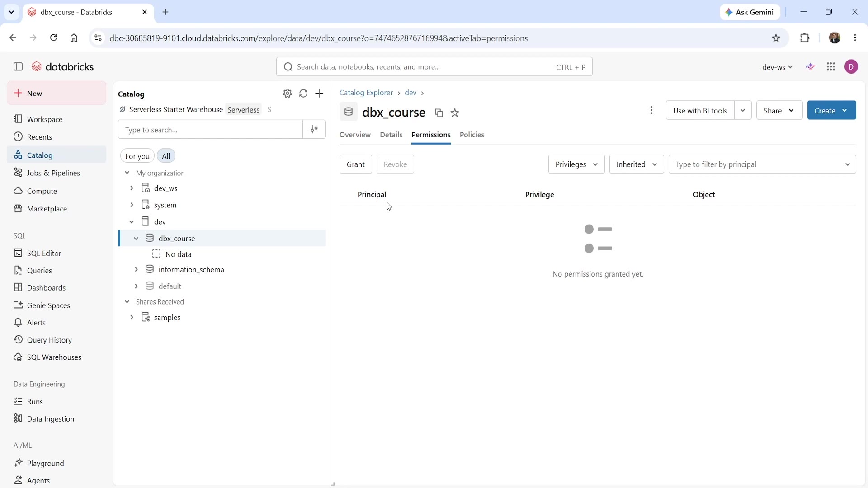Open Chrome three-dot menu

coord(855,38)
